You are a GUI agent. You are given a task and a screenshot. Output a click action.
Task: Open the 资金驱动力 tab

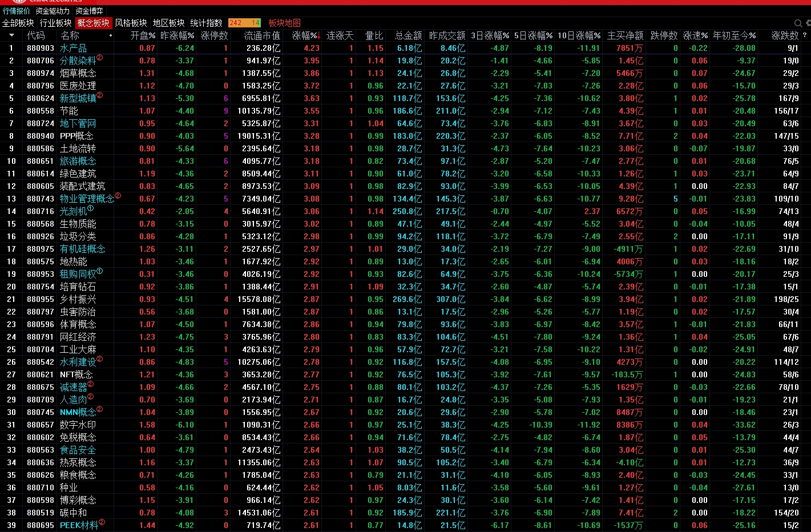53,11
